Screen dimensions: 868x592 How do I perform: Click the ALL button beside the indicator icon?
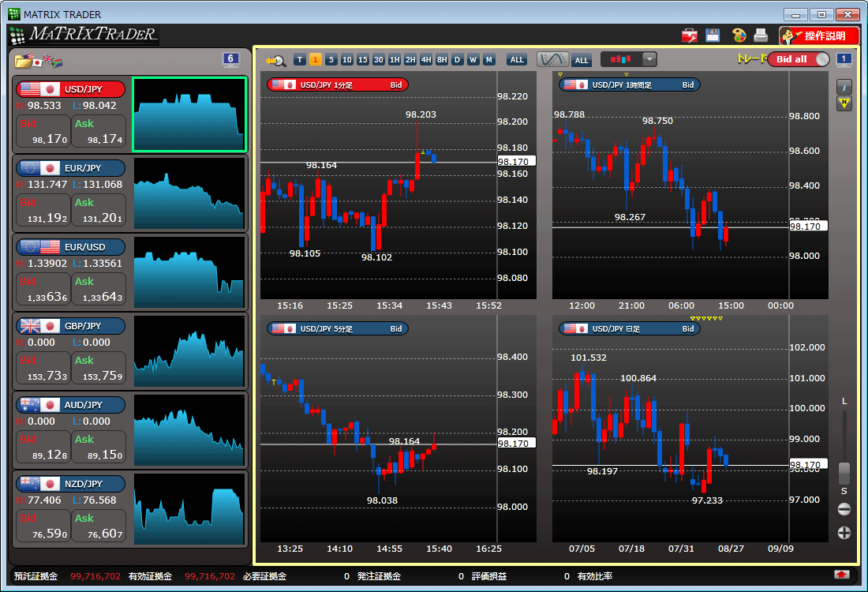582,60
